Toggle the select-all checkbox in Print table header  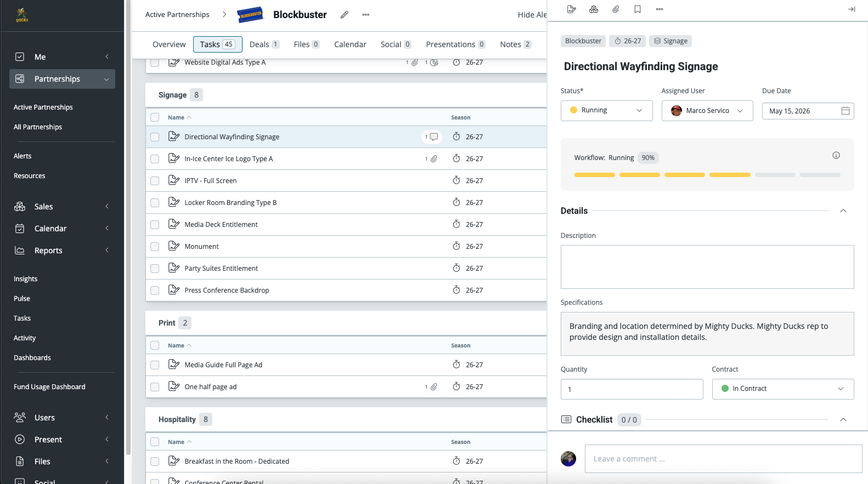pyautogui.click(x=155, y=345)
